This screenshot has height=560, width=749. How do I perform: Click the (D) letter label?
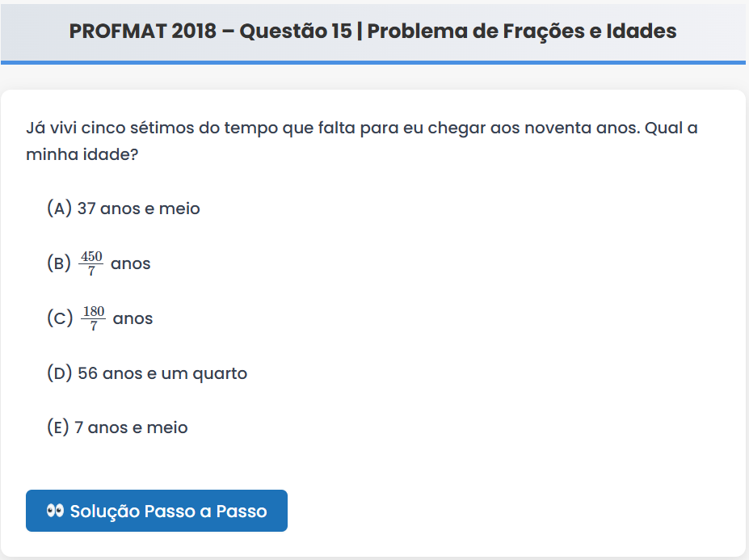pos(60,373)
